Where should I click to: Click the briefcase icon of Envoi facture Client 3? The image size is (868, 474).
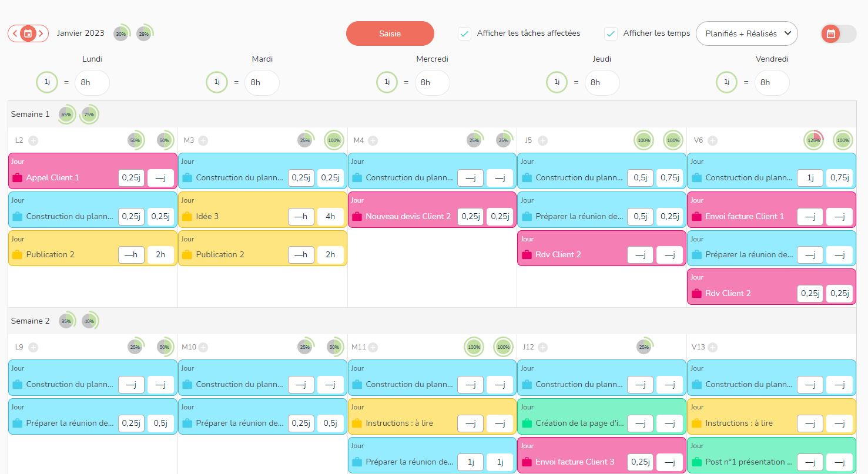[x=527, y=462]
